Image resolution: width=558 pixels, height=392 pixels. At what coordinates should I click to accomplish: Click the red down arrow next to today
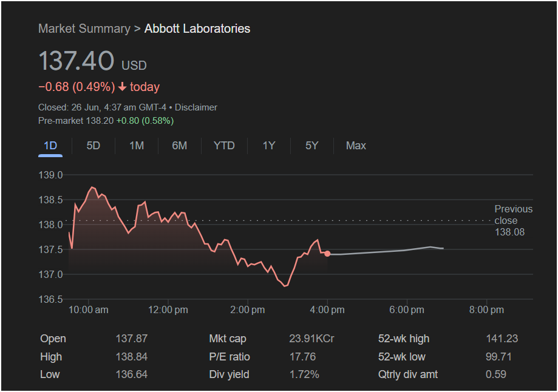[122, 87]
